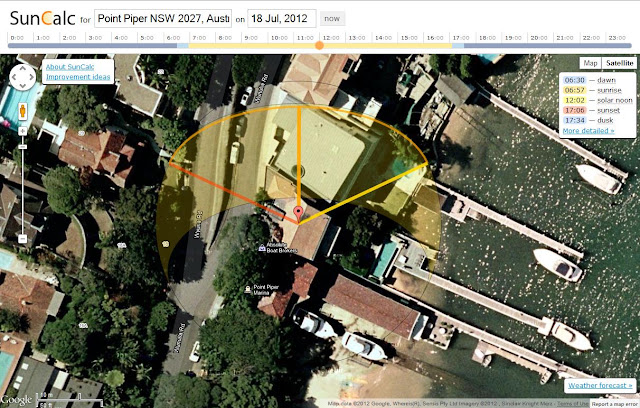Click the Point Piper Marina map icon
This screenshot has width=640, height=408.
(x=248, y=289)
